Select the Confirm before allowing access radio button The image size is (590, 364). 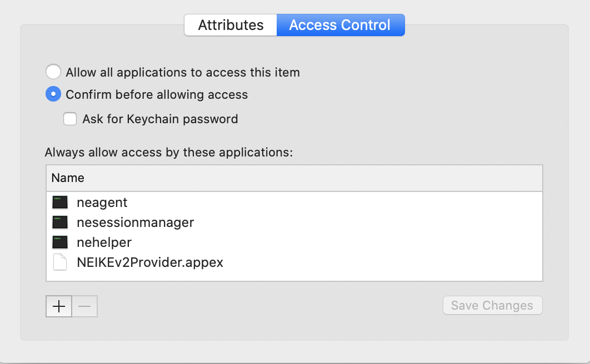click(x=53, y=95)
